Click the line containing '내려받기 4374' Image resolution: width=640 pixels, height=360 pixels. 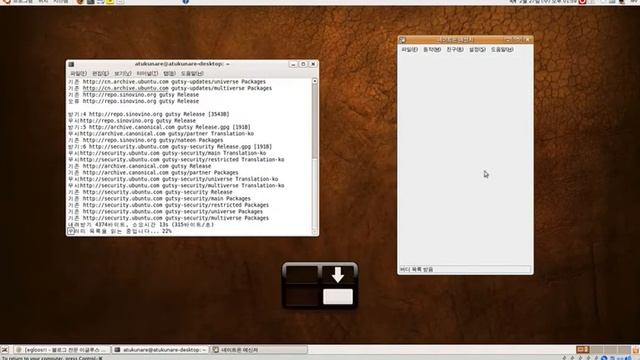141,224
